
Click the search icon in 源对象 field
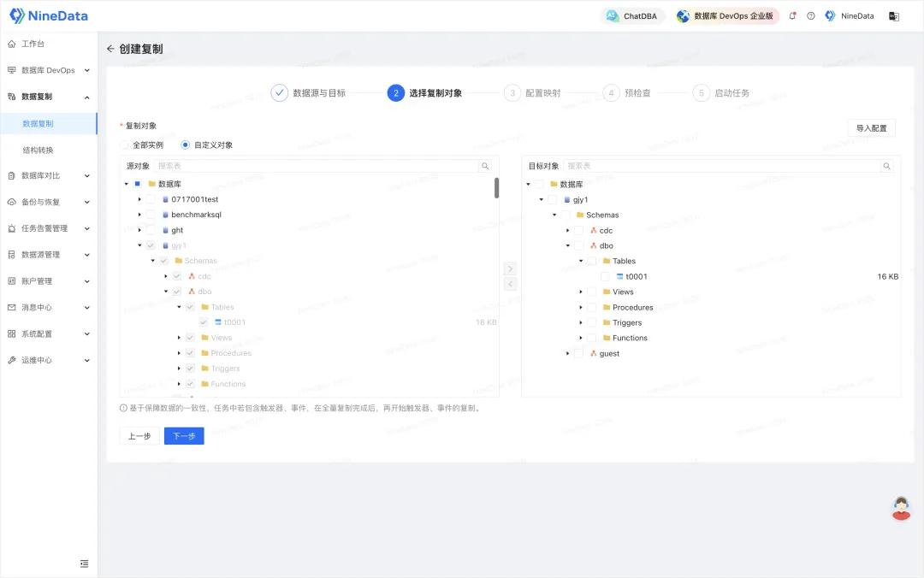[x=485, y=166]
